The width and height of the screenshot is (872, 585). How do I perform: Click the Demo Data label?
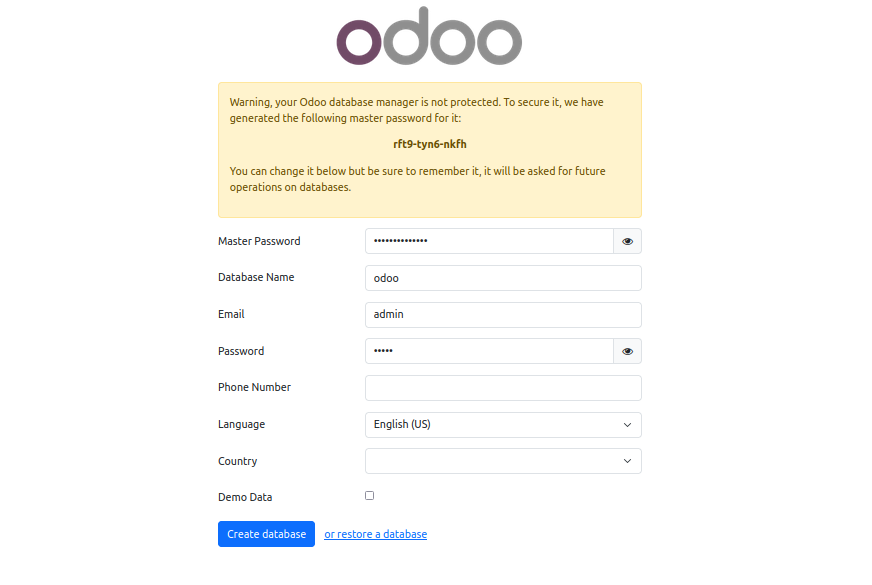[245, 497]
